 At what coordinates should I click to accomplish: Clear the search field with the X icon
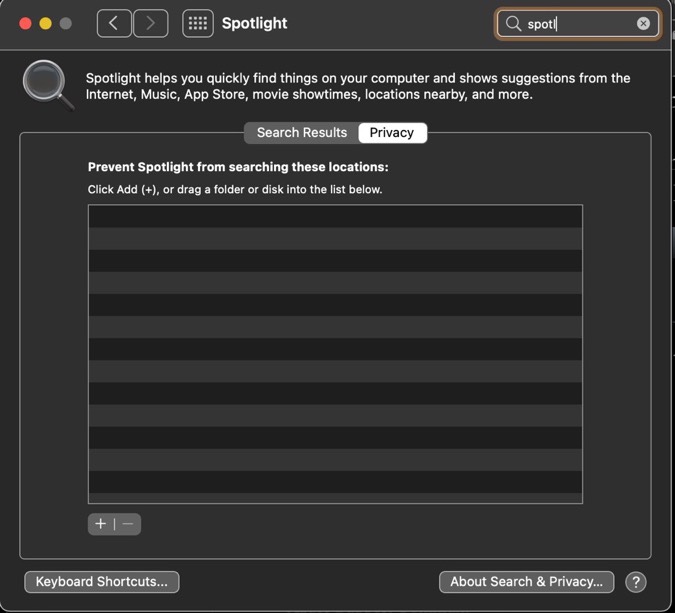click(643, 23)
